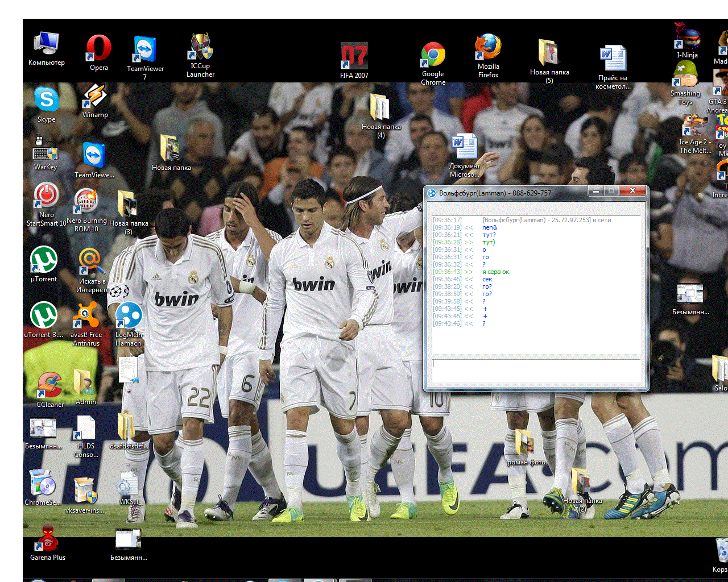Viewport: 728px width, 582px height.
Task: Select chat message 'nen&'
Action: click(490, 227)
